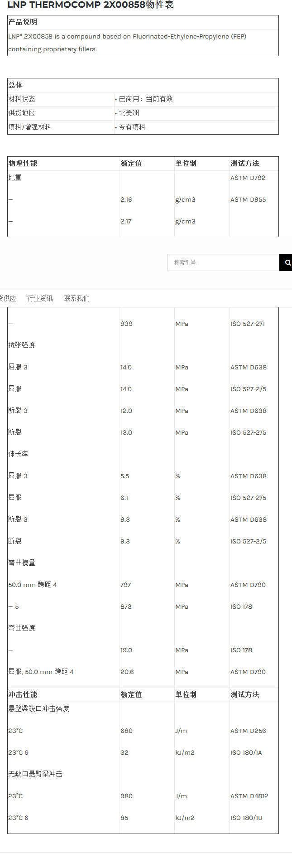The width and height of the screenshot is (292, 868).
Task: Click the 50.0 mm 跨距 4 row label
Action: pyautogui.click(x=33, y=585)
